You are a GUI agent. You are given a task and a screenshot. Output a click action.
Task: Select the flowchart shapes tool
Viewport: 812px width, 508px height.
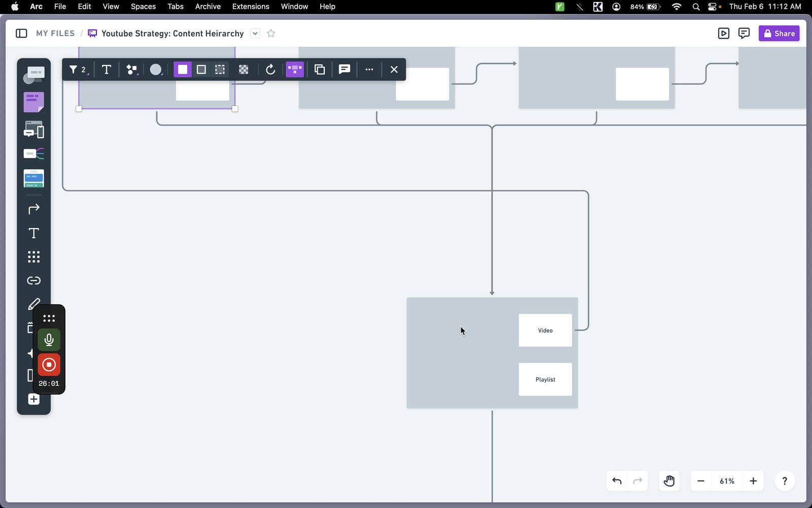tap(34, 75)
